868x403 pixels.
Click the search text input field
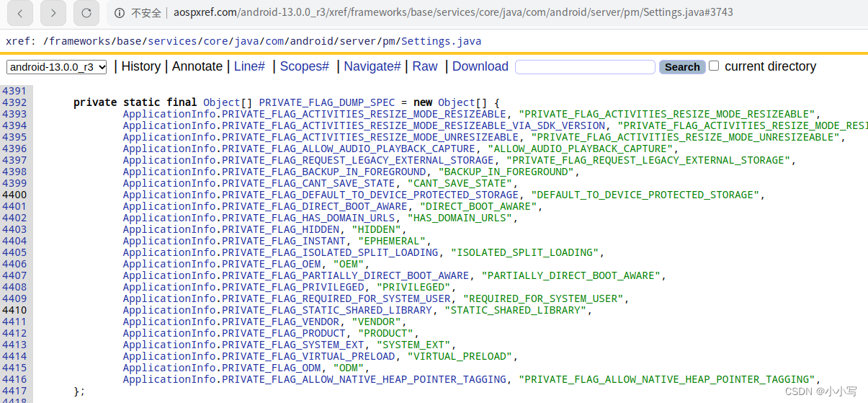point(584,67)
